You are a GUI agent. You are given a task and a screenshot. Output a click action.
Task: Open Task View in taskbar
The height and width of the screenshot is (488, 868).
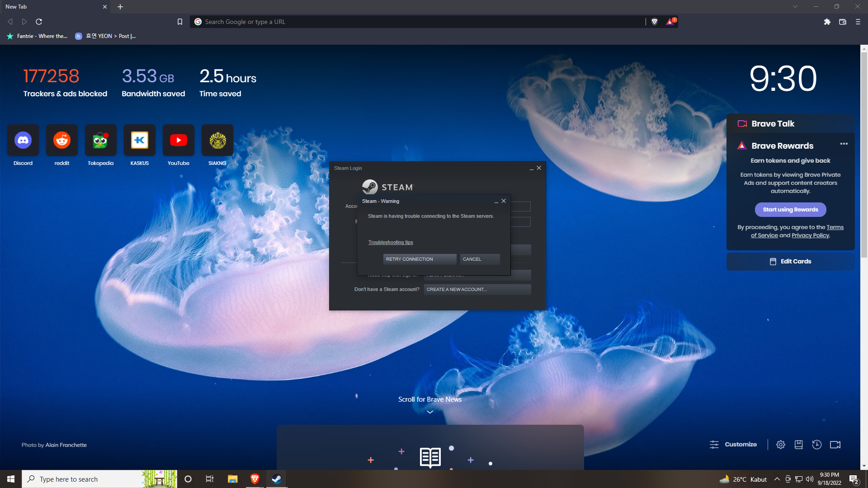click(210, 479)
